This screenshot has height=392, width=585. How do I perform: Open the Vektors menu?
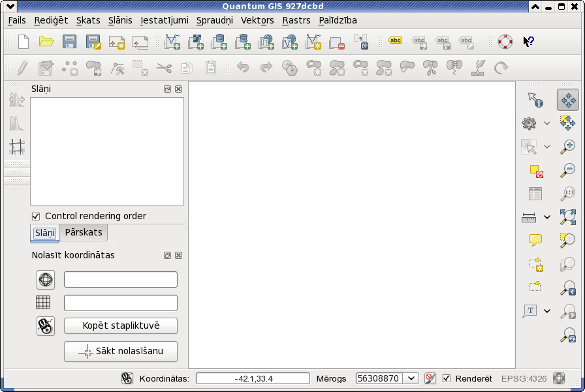[x=257, y=20]
